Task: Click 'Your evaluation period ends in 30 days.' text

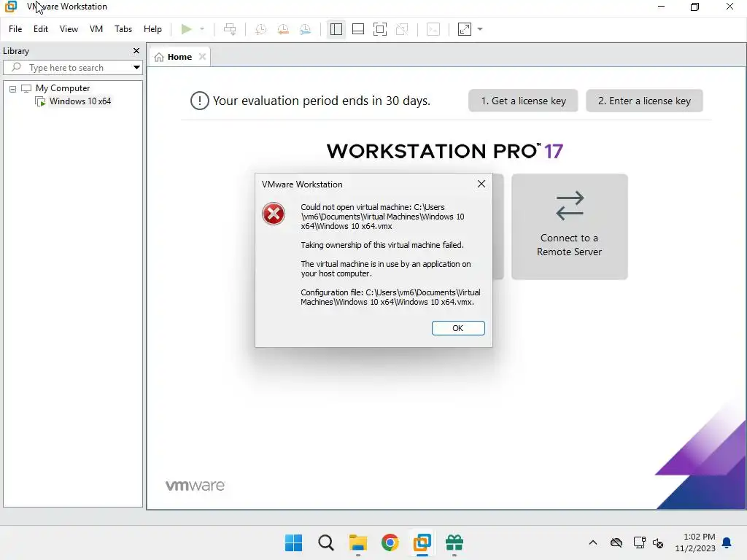Action: pos(322,101)
